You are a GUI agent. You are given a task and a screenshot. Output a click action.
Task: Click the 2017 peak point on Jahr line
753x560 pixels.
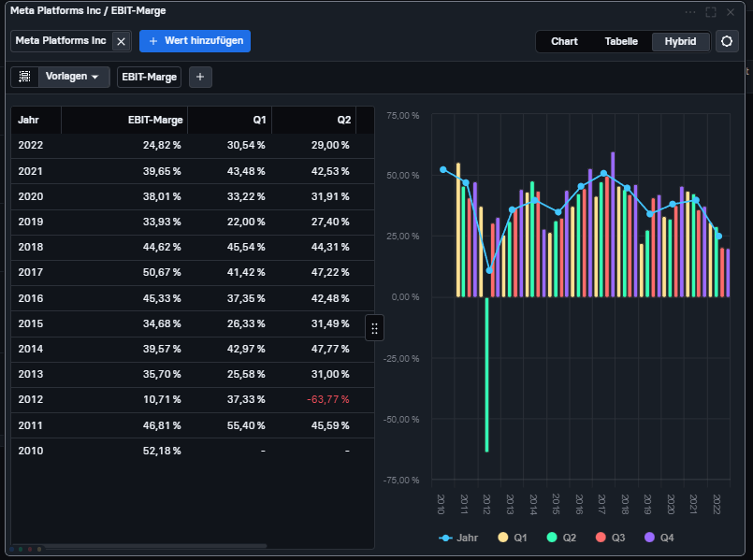point(603,174)
